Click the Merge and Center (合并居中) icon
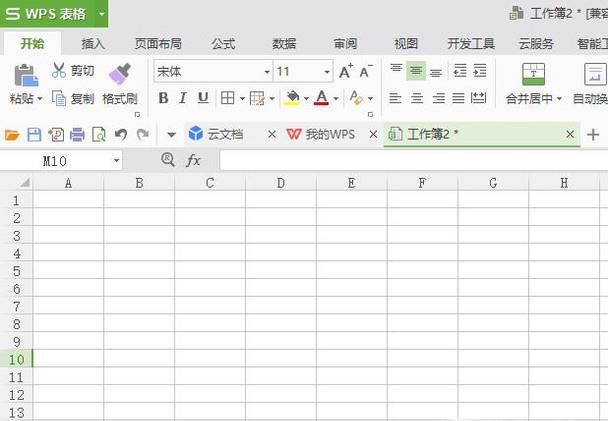 [x=534, y=73]
